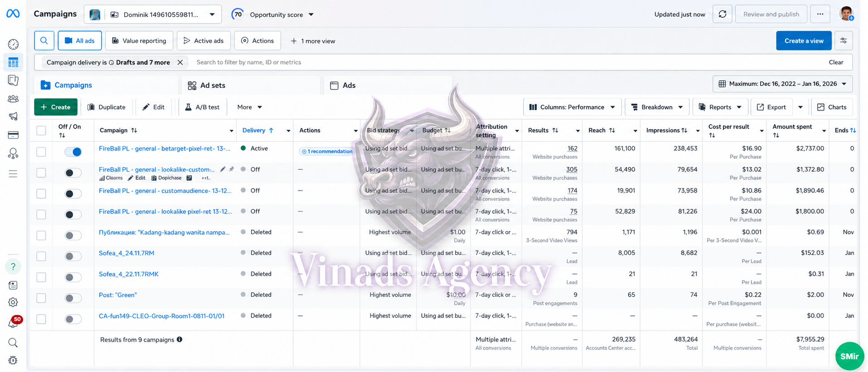
Task: Open Billing credit card icon in sidebar
Action: pos(13,135)
